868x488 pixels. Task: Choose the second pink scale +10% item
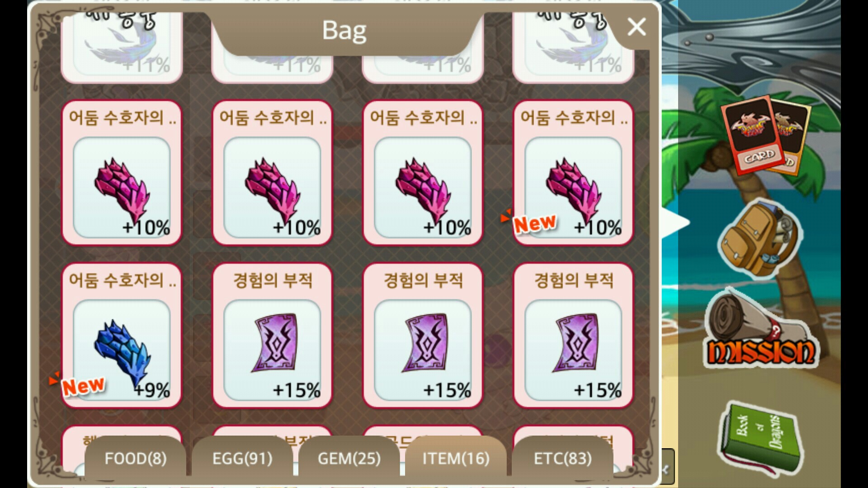272,173
